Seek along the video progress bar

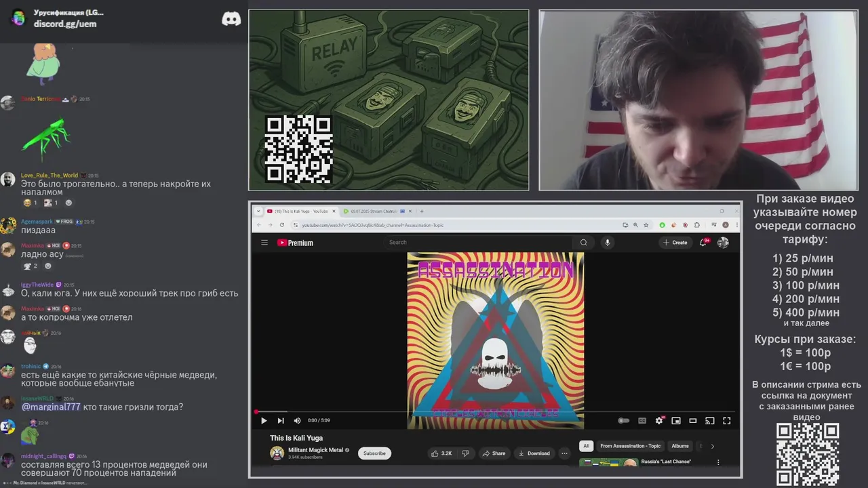coord(495,411)
